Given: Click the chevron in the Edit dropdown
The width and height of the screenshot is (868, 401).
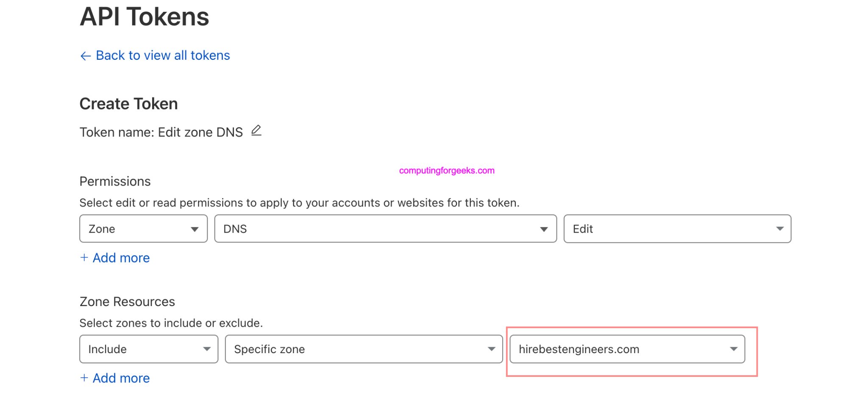Looking at the screenshot, I should (780, 228).
